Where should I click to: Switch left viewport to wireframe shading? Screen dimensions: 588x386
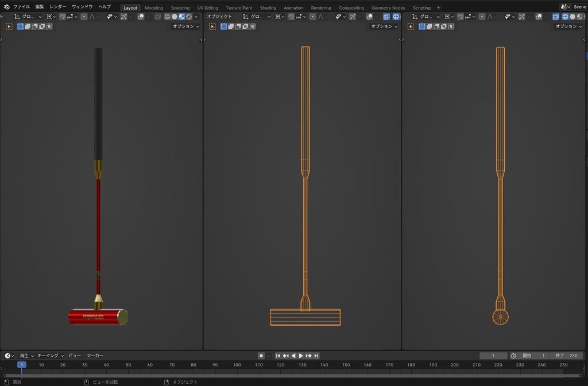(167, 17)
